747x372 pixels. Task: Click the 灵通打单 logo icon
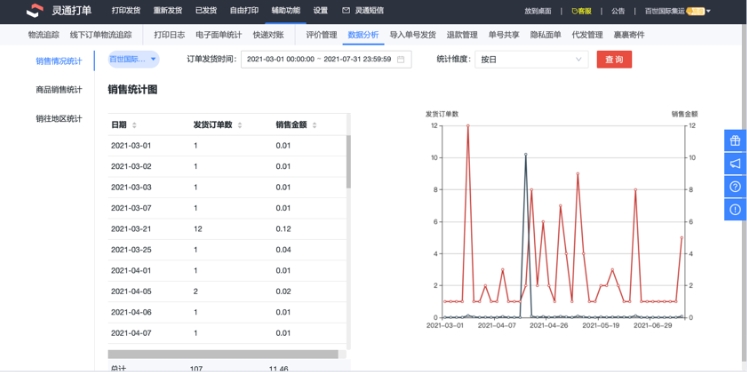[x=35, y=10]
